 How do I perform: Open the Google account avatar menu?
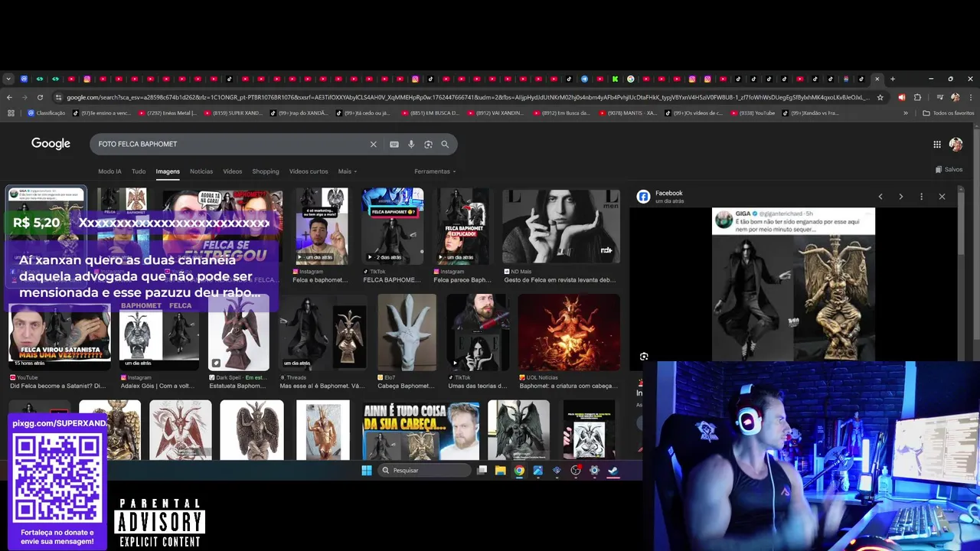click(x=955, y=144)
